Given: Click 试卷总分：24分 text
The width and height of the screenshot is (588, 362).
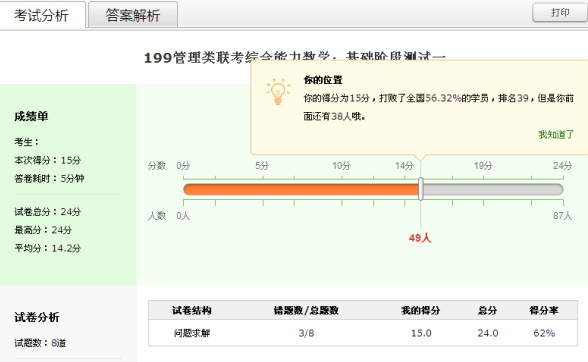Looking at the screenshot, I should coord(48,212).
